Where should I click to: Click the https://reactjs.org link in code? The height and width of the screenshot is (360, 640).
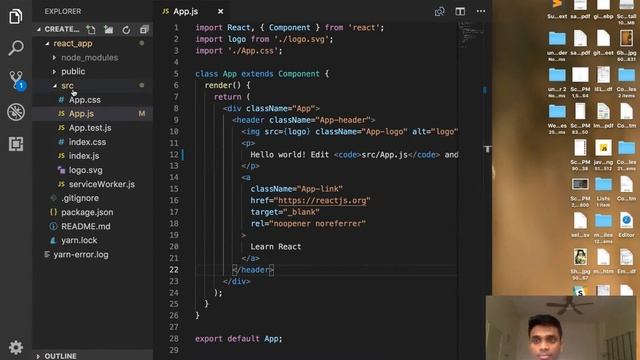click(322, 200)
